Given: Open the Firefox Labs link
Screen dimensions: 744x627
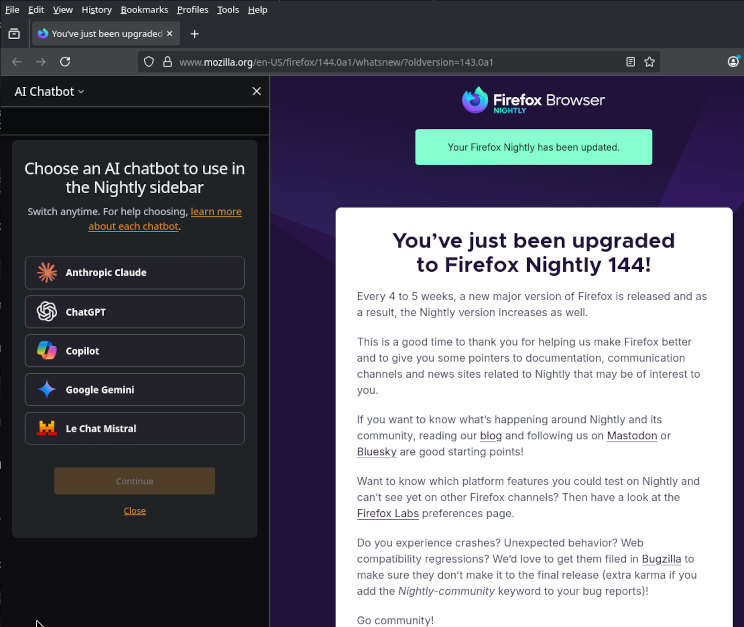Looking at the screenshot, I should click(x=388, y=514).
